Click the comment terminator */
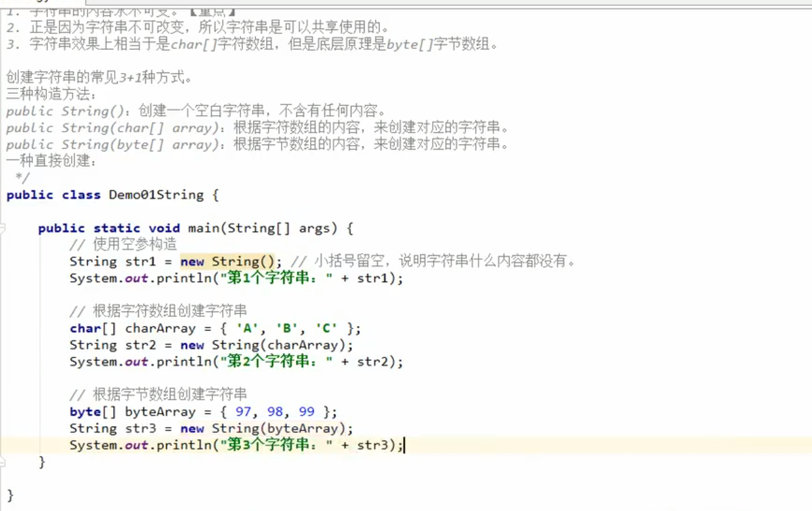812x511 pixels. click(22, 177)
